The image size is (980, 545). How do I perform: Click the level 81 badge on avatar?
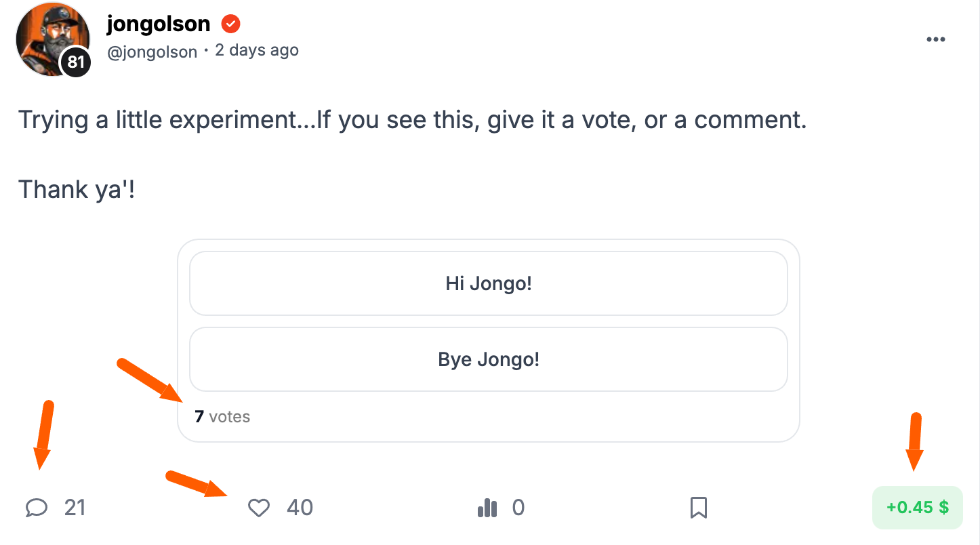point(76,62)
